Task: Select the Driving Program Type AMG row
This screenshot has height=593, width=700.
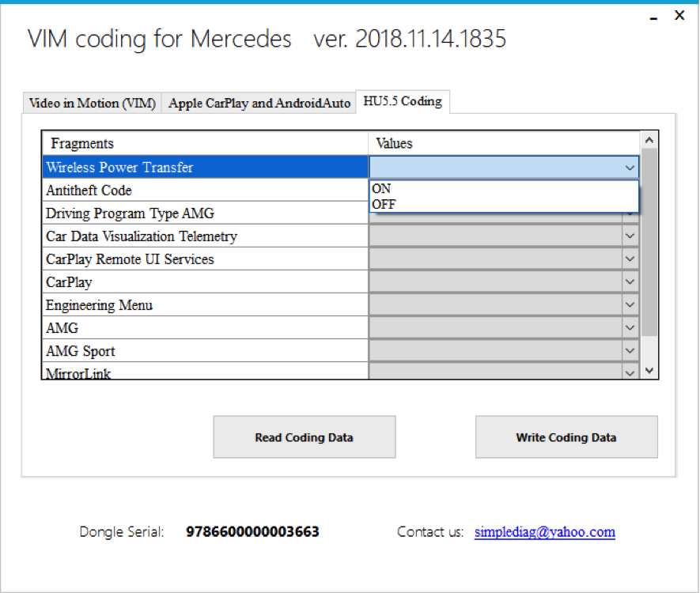Action: coord(206,213)
